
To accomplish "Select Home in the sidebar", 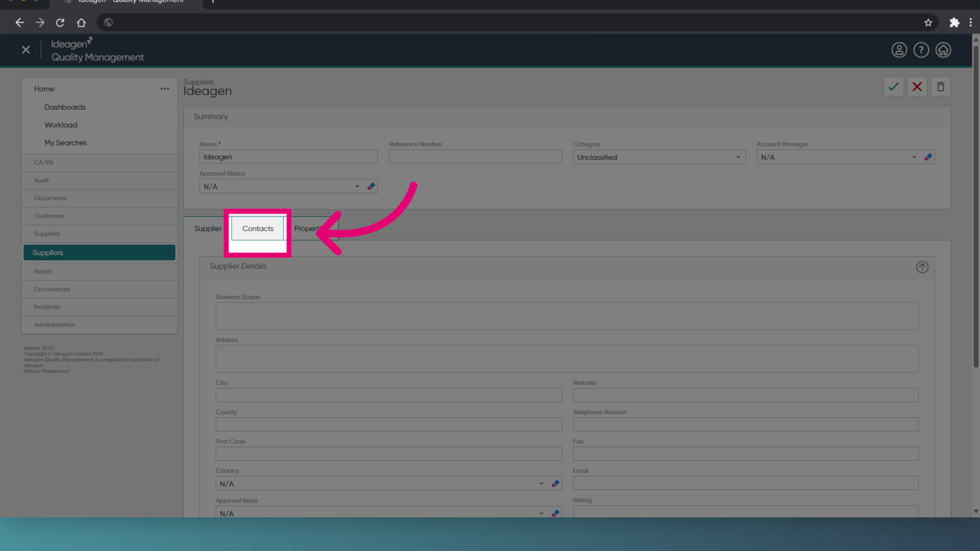I will 44,89.
